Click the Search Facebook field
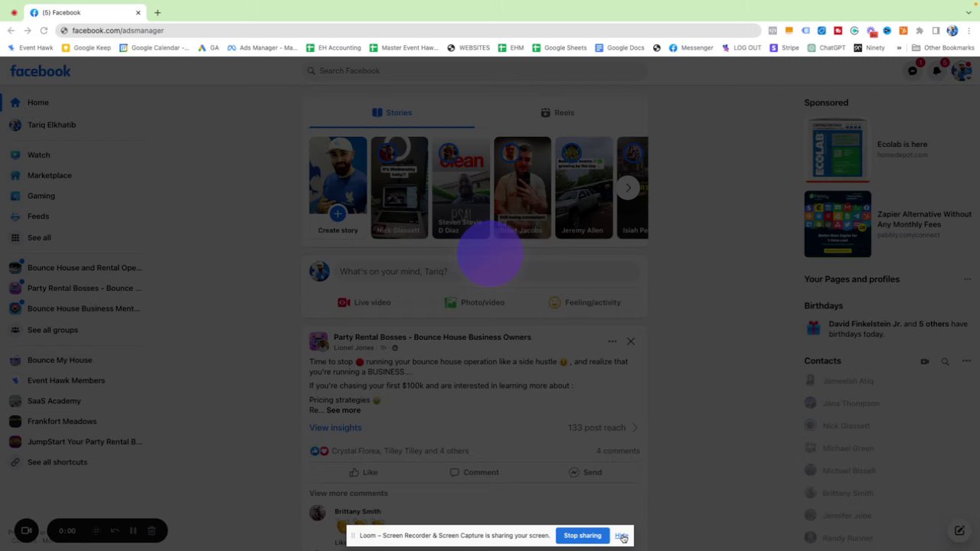This screenshot has height=551, width=980. pos(475,70)
